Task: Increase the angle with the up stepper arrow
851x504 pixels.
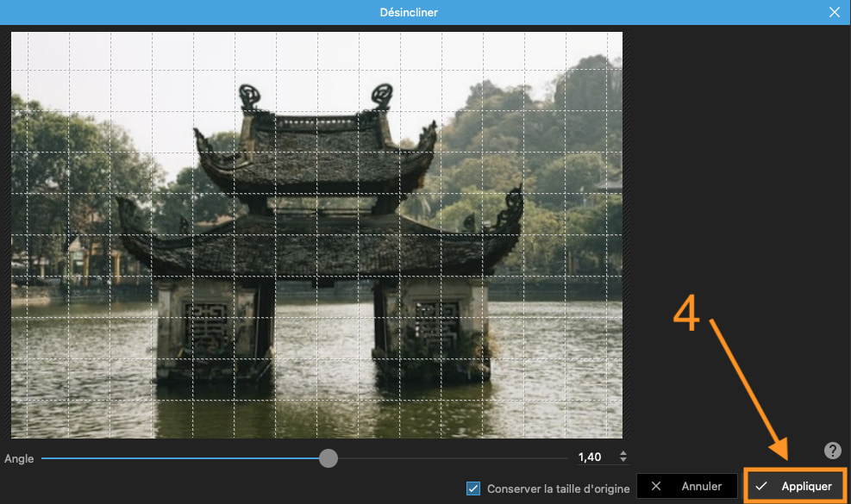Action: point(623,453)
